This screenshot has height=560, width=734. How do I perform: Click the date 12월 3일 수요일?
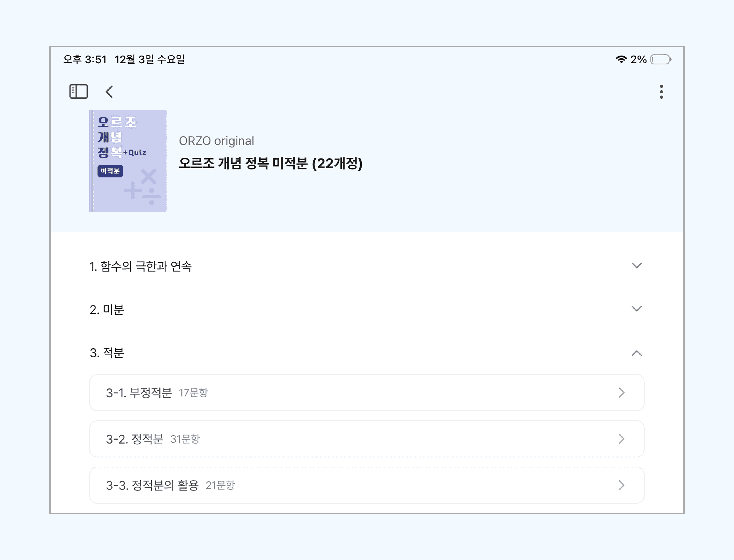(x=151, y=59)
